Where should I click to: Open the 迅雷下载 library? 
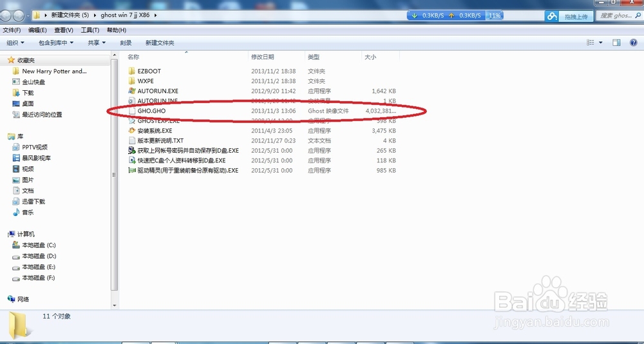[33, 202]
